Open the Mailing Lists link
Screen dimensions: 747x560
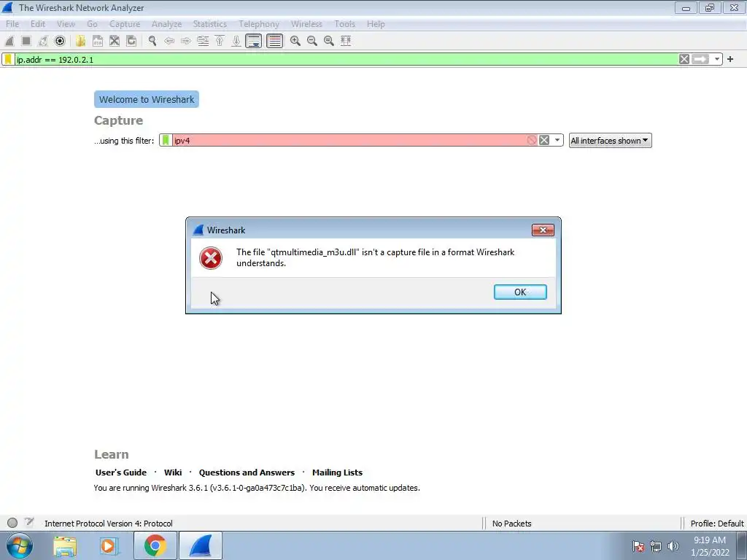pyautogui.click(x=337, y=472)
